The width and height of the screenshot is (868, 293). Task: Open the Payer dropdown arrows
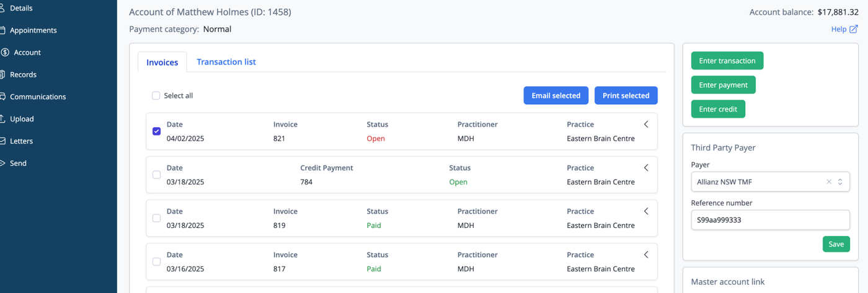tap(841, 182)
